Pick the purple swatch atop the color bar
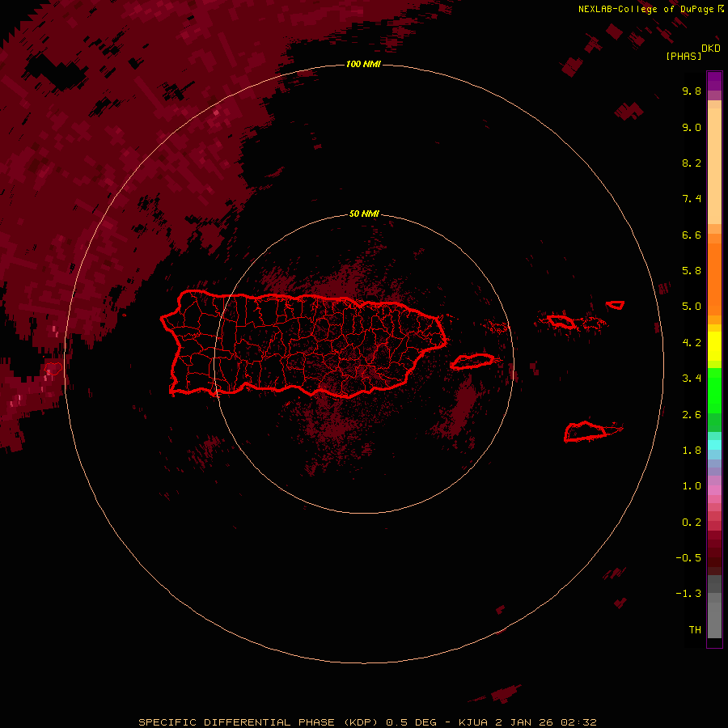Image resolution: width=728 pixels, height=728 pixels. 714,81
